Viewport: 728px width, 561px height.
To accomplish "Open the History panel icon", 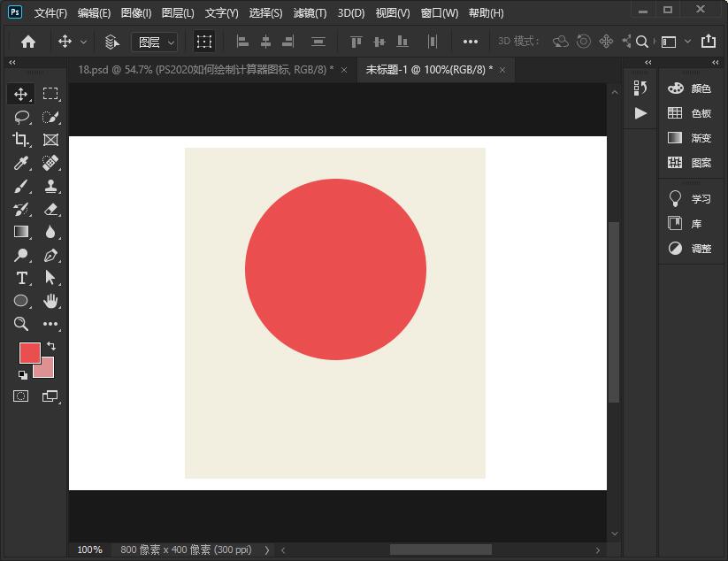I will point(640,88).
